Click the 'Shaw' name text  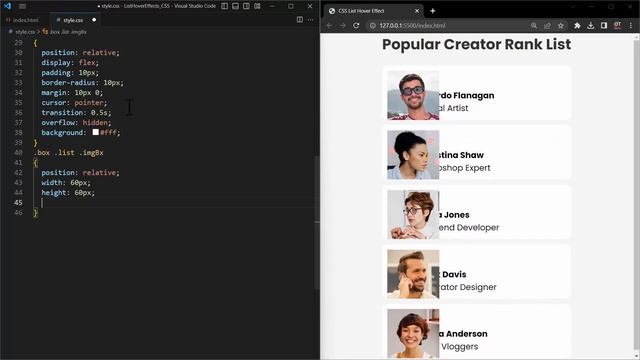(472, 155)
